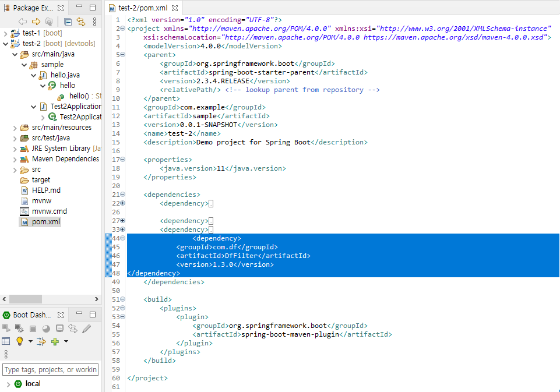The width and height of the screenshot is (560, 392).
Task: Toggle Link with Editor in Package Explorer
Action: [x=81, y=22]
